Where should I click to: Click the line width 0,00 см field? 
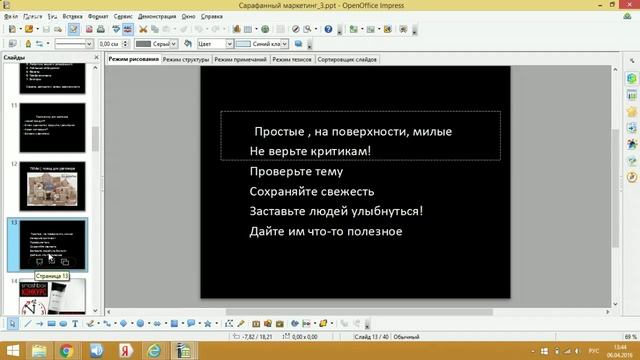(x=109, y=44)
